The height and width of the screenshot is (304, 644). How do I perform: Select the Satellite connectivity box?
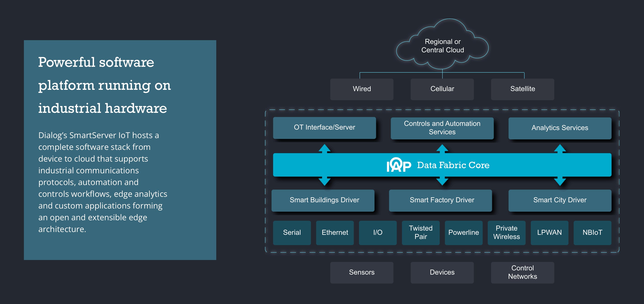522,89
